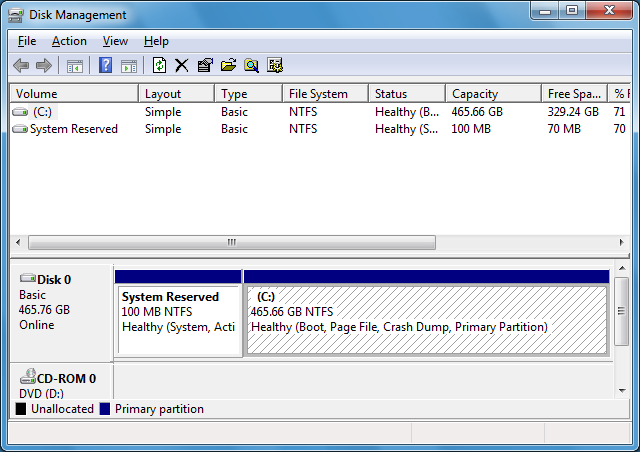Maximize the Disk Management window

(x=572, y=11)
